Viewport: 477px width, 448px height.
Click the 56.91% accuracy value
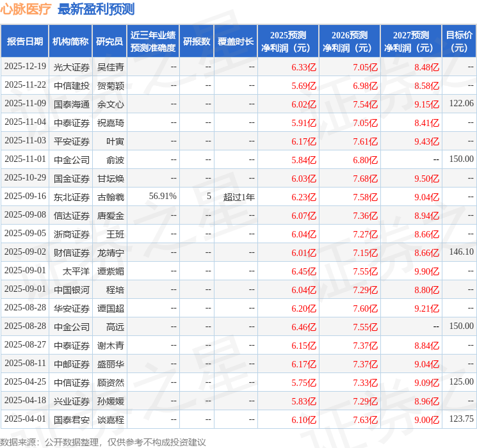[x=163, y=196]
